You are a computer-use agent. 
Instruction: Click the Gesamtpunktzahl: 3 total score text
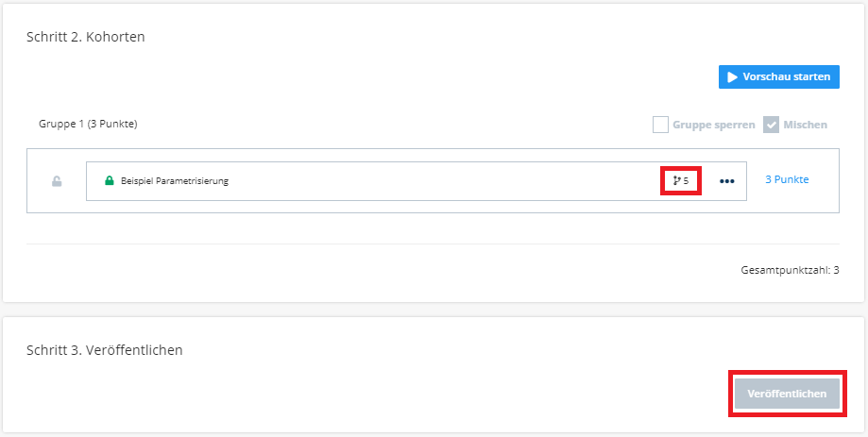[x=790, y=271]
